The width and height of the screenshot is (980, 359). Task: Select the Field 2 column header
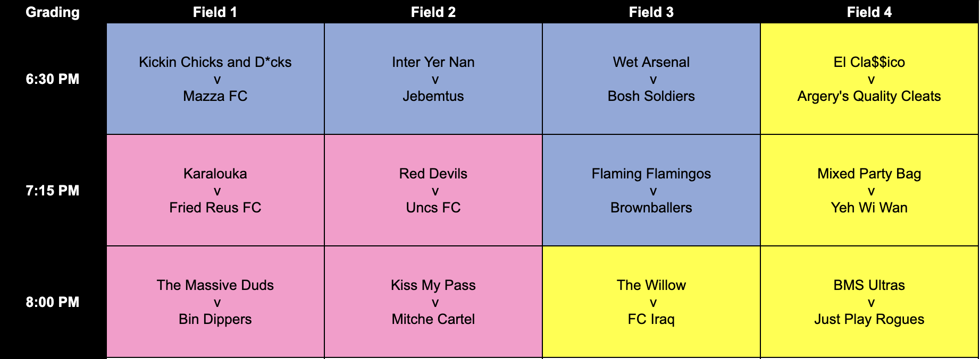[x=433, y=12]
